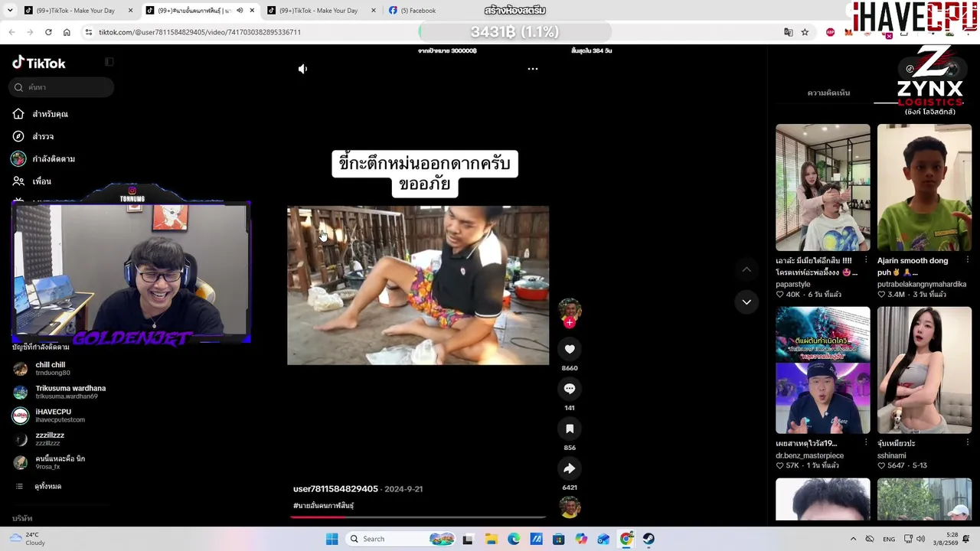The width and height of the screenshot is (980, 551).
Task: Open the Windows Start menu
Action: [332, 539]
